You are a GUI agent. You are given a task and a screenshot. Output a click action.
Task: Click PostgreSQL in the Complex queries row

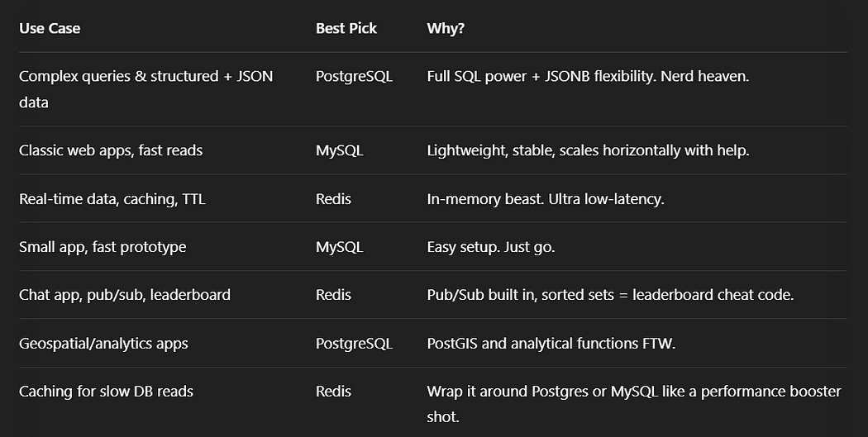coord(355,76)
